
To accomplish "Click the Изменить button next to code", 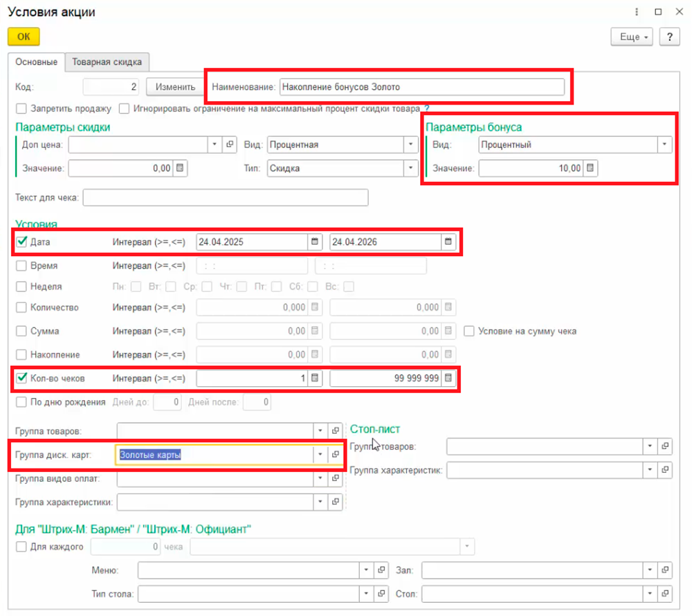I will click(175, 87).
